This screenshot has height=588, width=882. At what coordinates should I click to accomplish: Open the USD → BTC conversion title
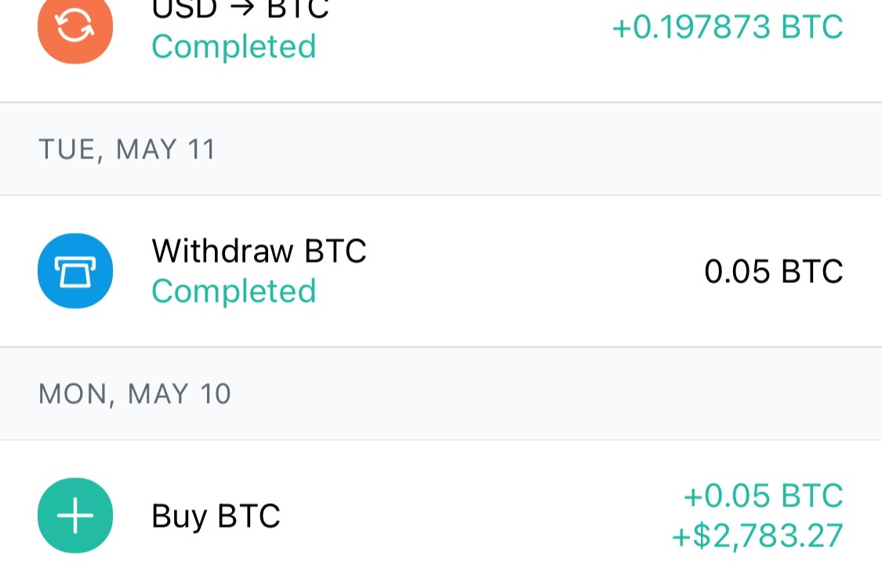240,8
